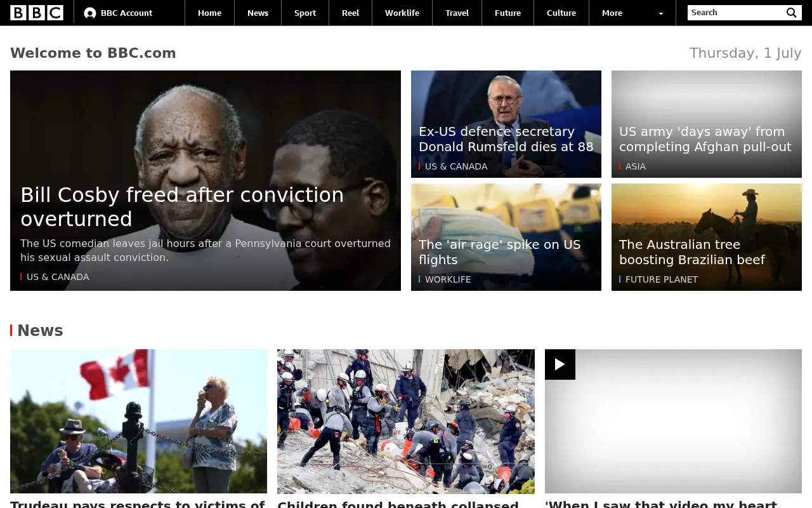Open the Canadian flag photo thumbnail
The width and height of the screenshot is (812, 508).
pyautogui.click(x=138, y=421)
